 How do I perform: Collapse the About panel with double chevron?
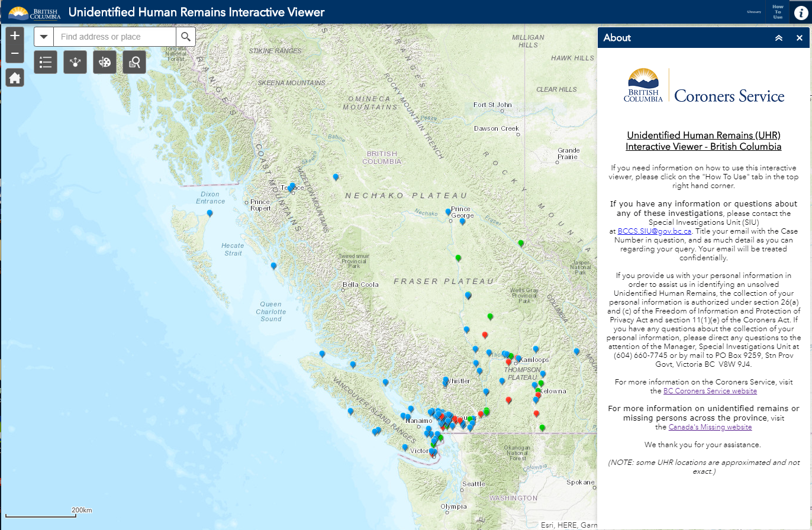pyautogui.click(x=778, y=37)
